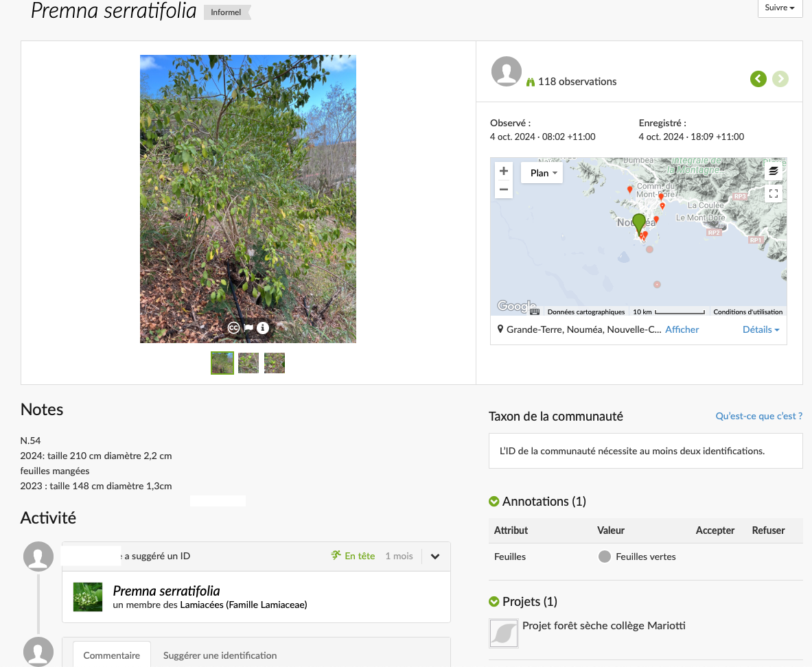
Task: Expand the location Détails dropdown
Action: pos(761,329)
